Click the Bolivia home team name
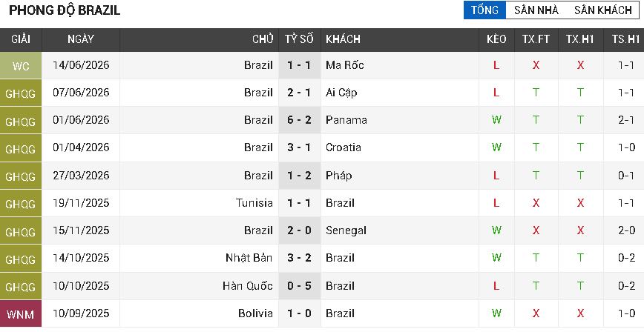This screenshot has height=332, width=644. click(x=255, y=313)
